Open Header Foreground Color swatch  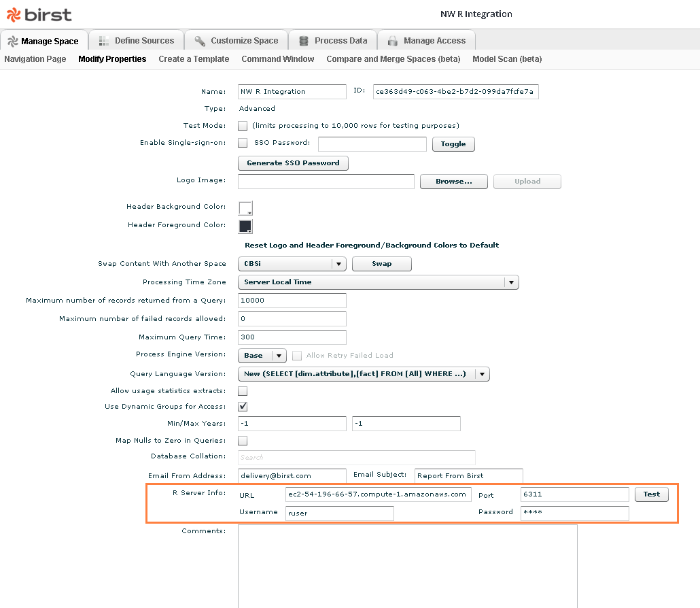pyautogui.click(x=245, y=226)
